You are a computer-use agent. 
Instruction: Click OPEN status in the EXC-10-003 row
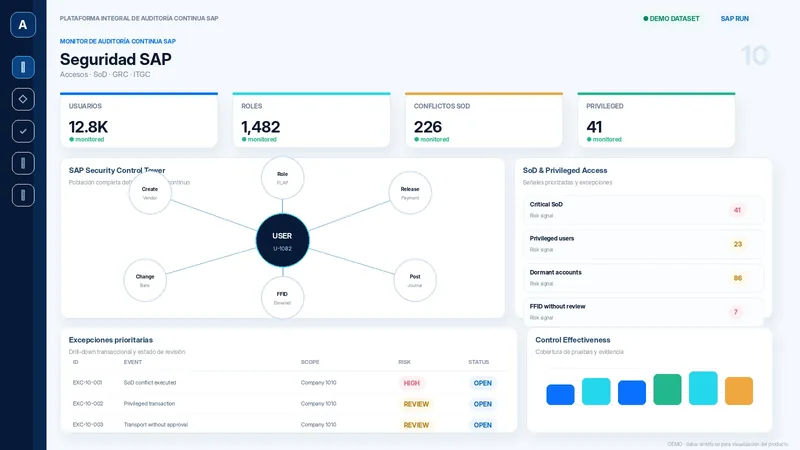pyautogui.click(x=483, y=425)
